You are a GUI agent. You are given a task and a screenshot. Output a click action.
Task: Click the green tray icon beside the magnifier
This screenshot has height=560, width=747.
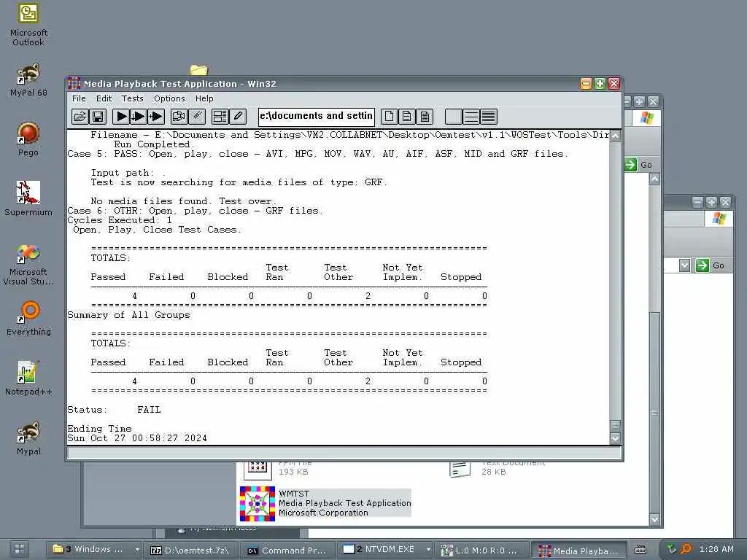click(672, 549)
